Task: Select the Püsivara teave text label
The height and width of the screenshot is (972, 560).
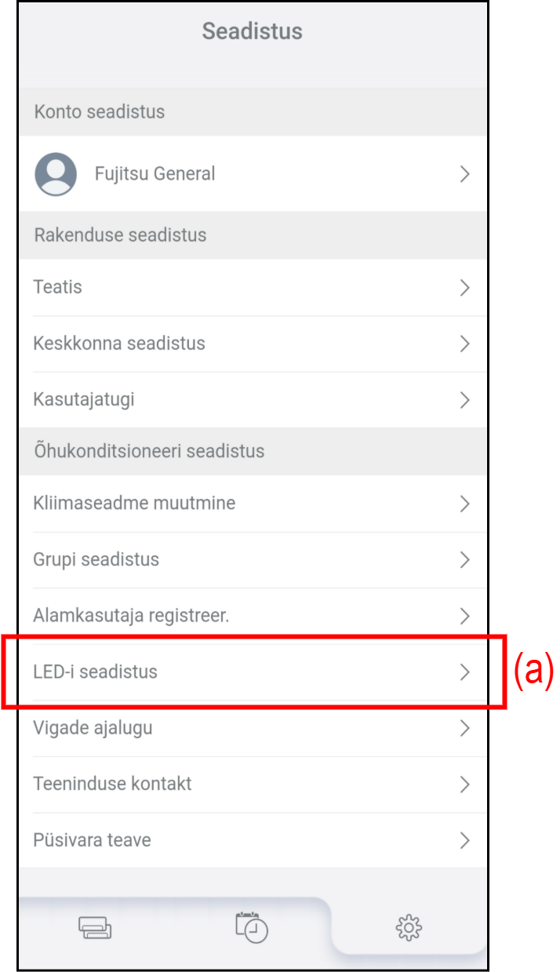Action: tap(92, 840)
